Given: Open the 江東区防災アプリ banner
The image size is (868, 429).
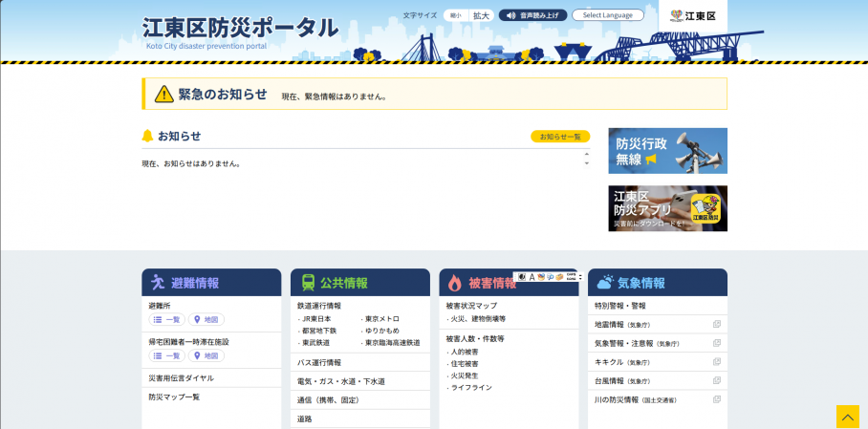Looking at the screenshot, I should (x=667, y=208).
